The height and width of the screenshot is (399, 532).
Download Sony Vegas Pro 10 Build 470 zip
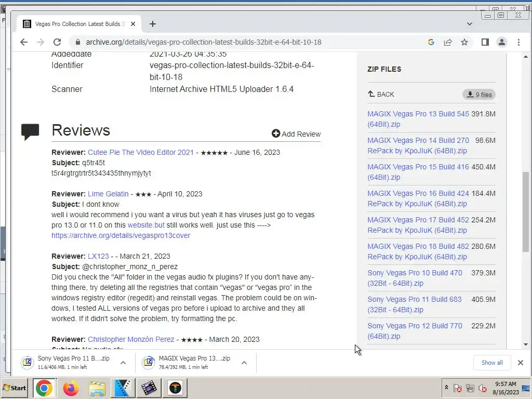pos(415,278)
